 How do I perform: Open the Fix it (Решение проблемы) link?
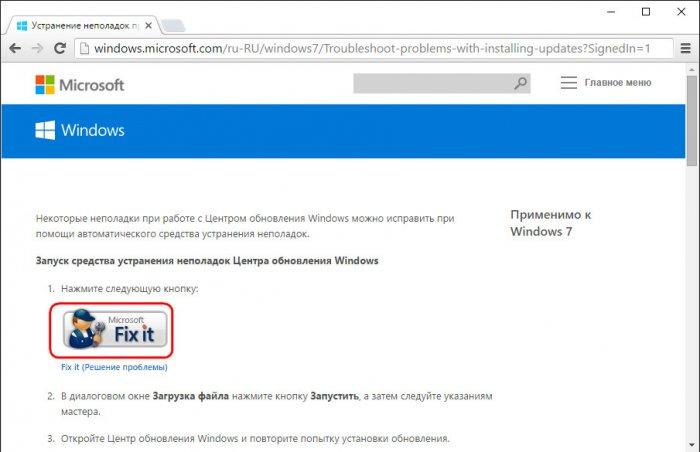(x=114, y=367)
